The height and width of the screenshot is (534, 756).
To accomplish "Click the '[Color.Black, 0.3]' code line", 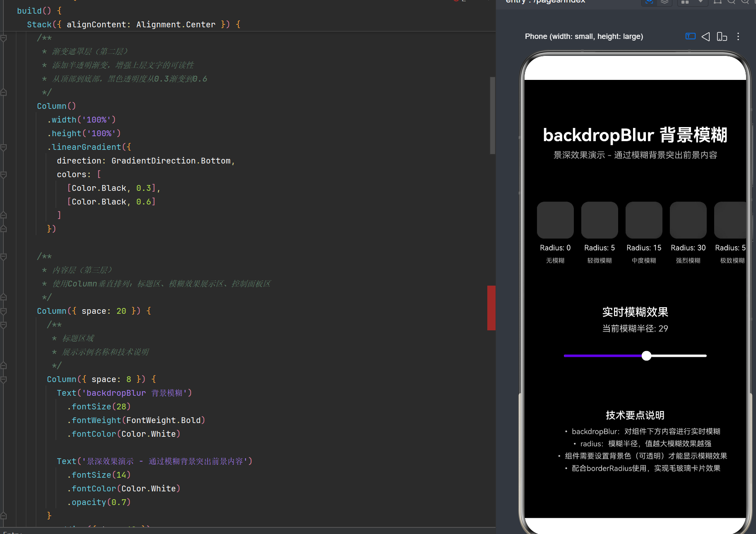I will [114, 188].
